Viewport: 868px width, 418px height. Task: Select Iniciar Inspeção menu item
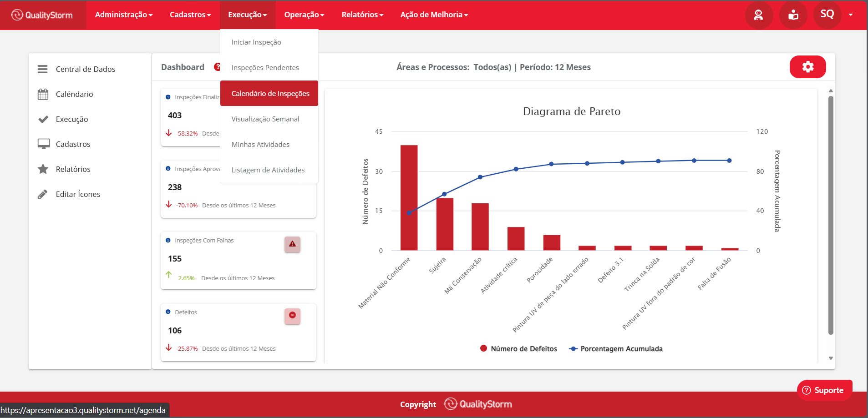point(269,42)
